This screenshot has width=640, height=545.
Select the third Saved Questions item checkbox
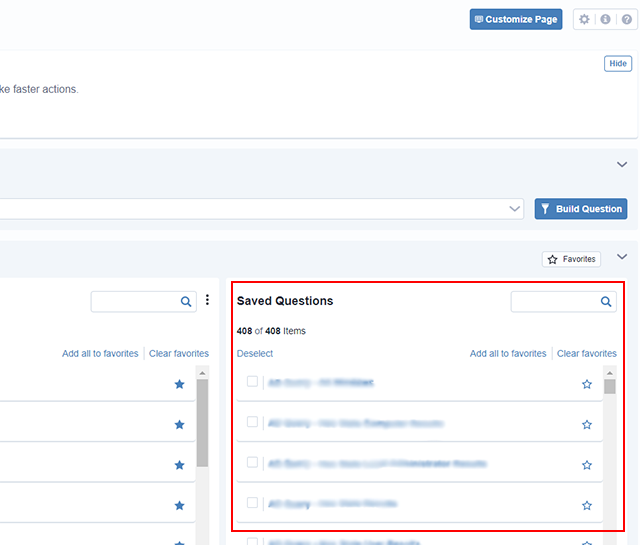point(252,462)
